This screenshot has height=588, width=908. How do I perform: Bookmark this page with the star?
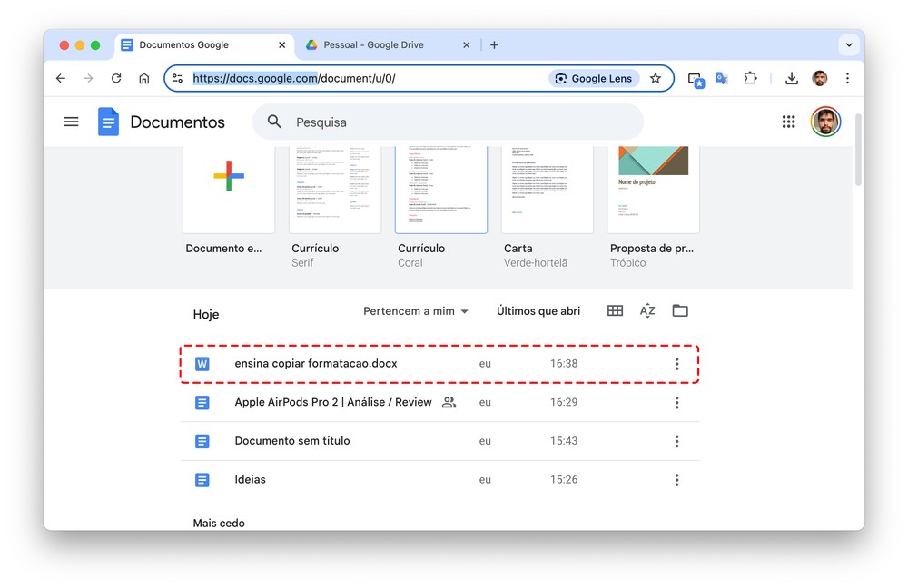tap(656, 79)
